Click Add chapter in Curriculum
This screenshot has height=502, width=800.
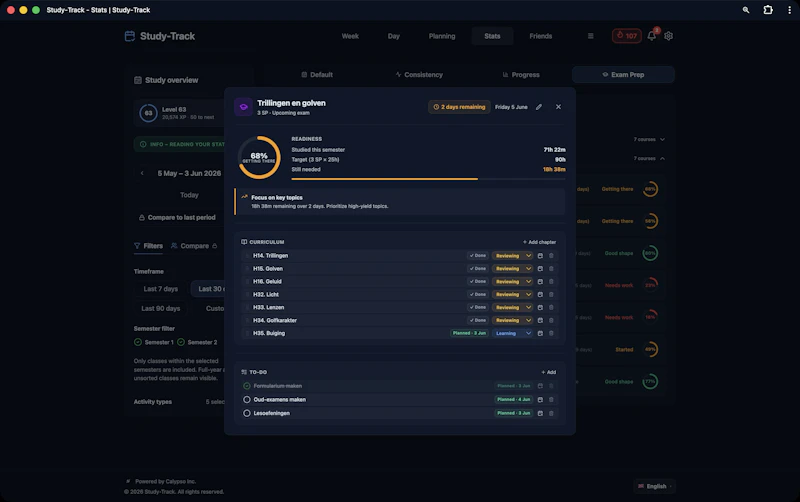[x=539, y=242]
